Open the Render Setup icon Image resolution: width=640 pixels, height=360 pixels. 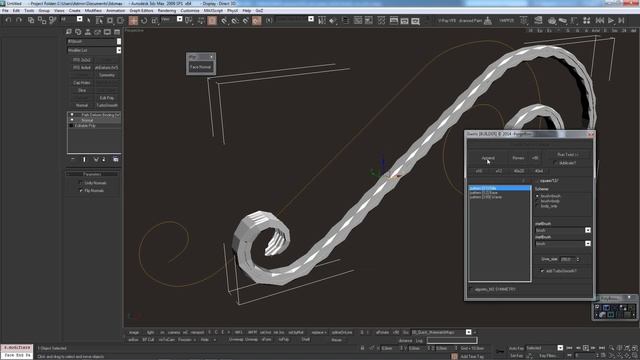[x=394, y=20]
